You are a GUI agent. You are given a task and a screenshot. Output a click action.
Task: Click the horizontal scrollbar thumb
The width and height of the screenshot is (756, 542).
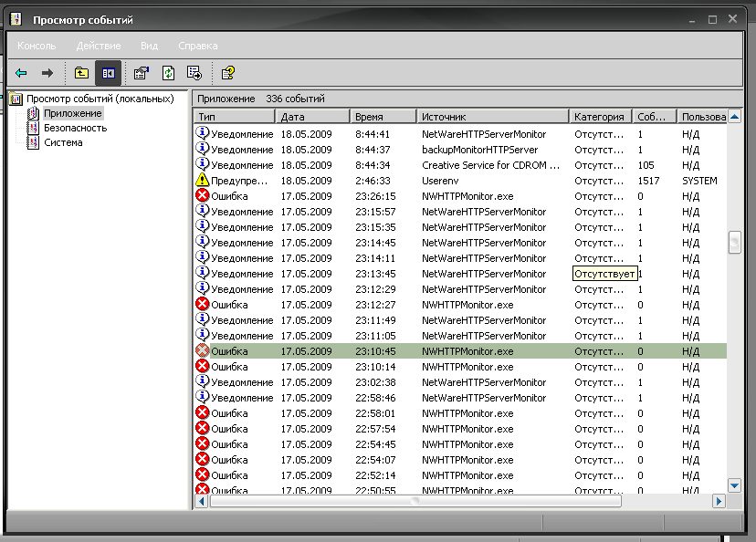click(x=415, y=501)
